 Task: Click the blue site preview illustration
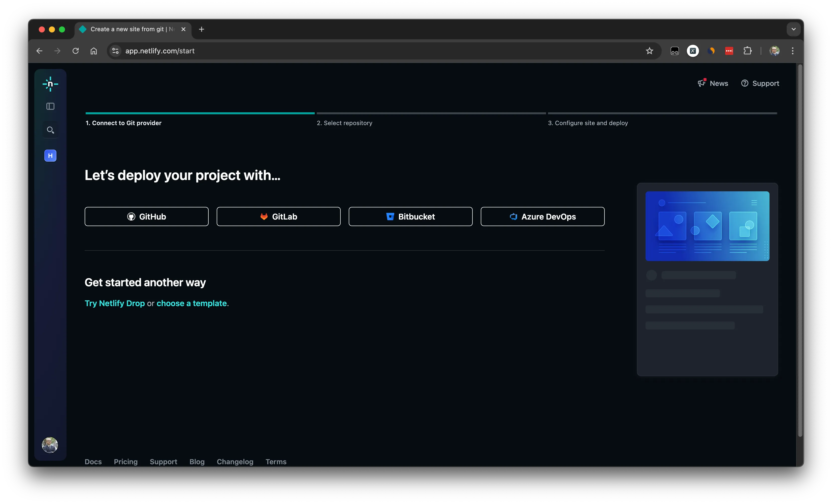(708, 226)
